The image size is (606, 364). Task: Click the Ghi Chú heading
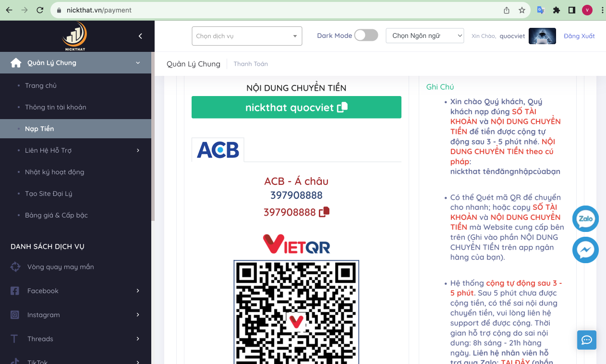coord(440,87)
